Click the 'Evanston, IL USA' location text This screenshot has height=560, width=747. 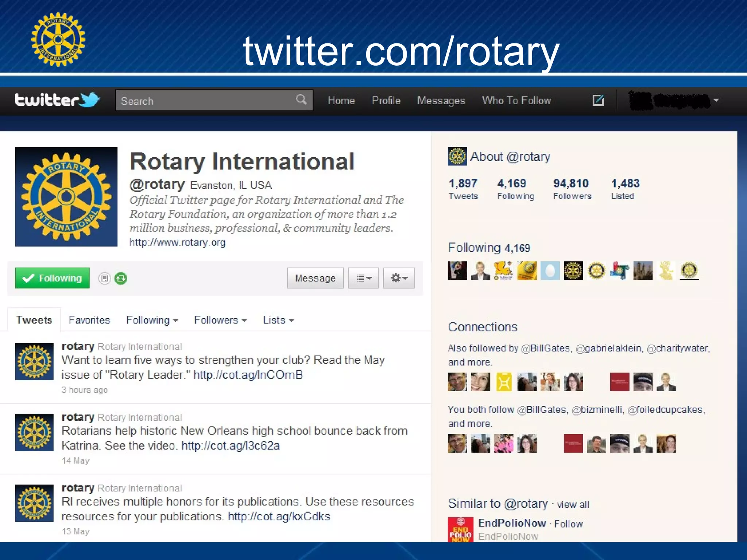pos(231,185)
